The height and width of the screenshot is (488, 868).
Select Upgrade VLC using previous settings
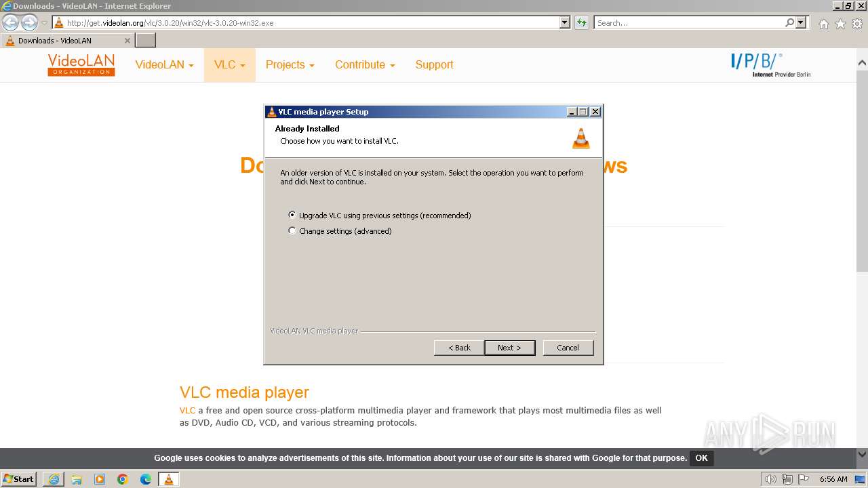click(x=380, y=216)
